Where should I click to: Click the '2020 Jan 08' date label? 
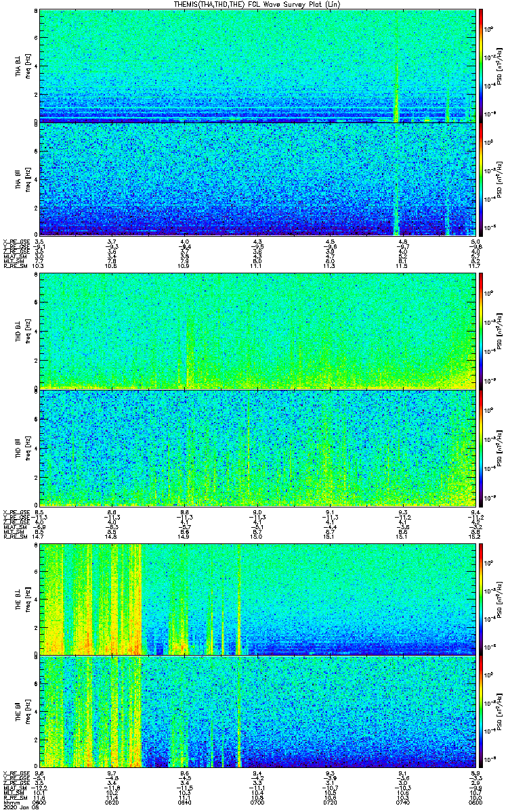click(16, 808)
